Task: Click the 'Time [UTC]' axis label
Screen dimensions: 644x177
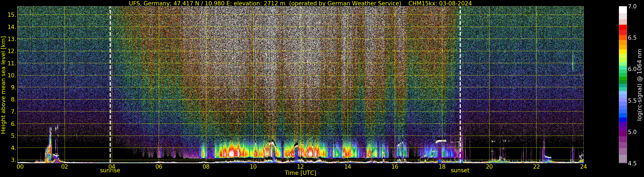Action: pos(300,173)
